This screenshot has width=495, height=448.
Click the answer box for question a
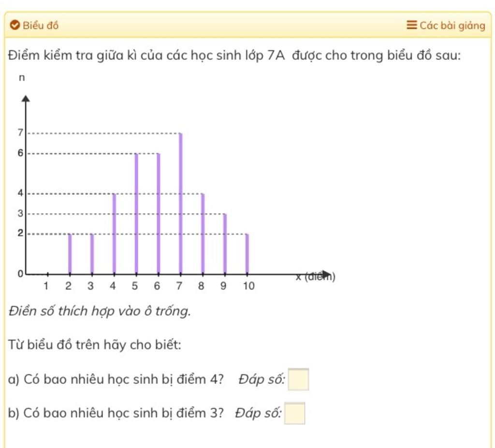298,379
